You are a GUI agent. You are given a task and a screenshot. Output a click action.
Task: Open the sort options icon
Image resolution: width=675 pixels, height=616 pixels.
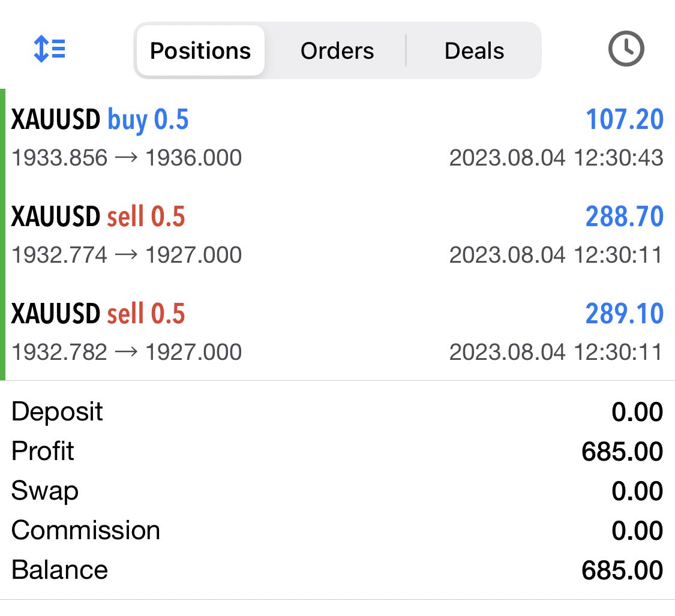(50, 49)
